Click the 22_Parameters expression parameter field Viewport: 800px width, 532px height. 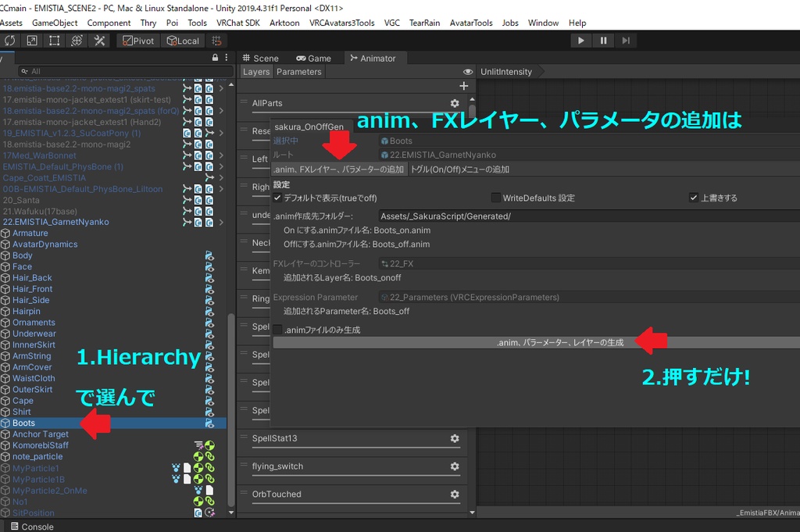point(589,298)
